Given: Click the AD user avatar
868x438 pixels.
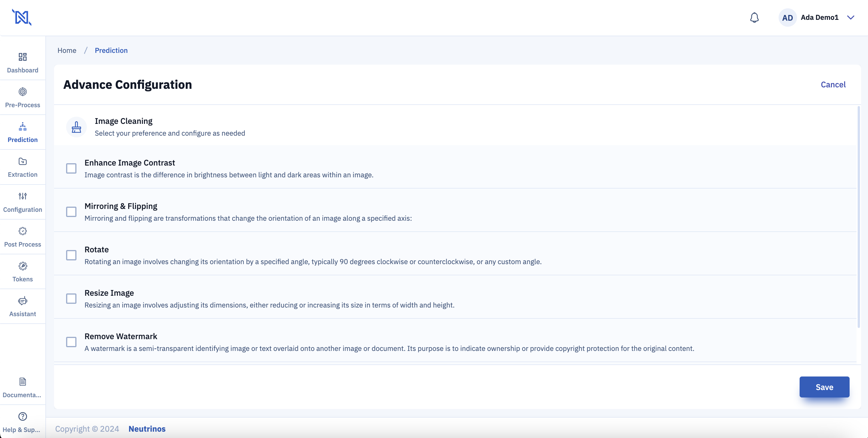Looking at the screenshot, I should pos(787,18).
